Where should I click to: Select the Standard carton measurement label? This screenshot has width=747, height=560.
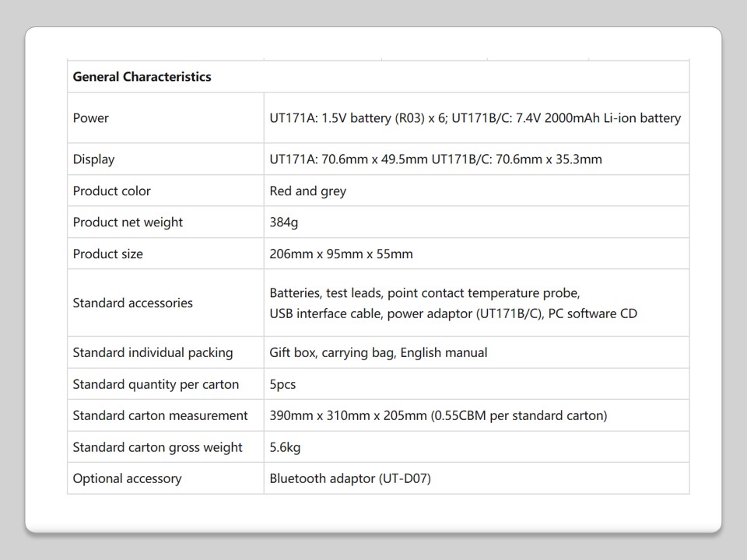(160, 416)
